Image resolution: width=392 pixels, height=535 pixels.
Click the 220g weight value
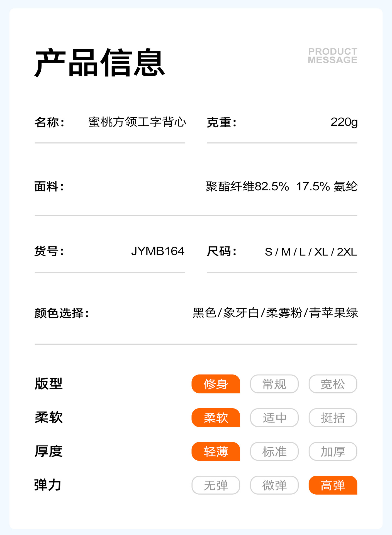click(344, 122)
